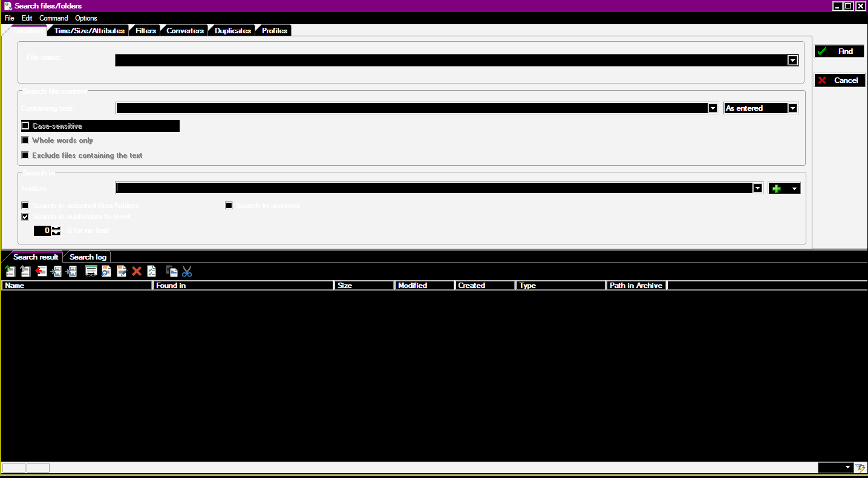
Task: Check Exclude files containing the text
Action: coord(25,156)
